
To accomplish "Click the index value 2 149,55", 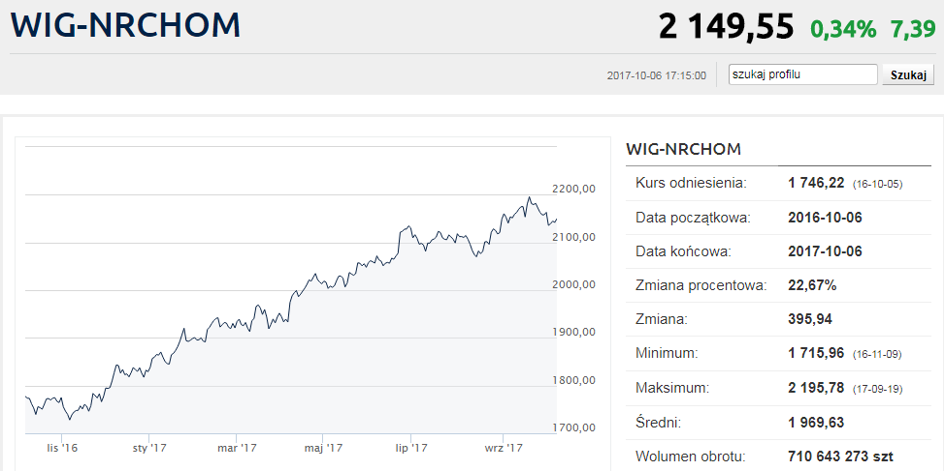I will pos(726,27).
